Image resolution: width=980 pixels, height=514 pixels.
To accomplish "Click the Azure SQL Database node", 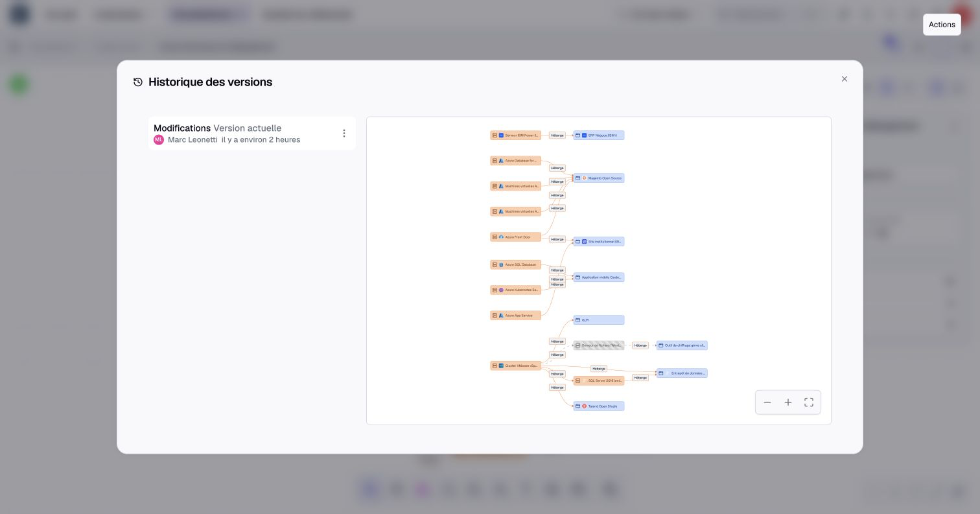I will pos(516,265).
